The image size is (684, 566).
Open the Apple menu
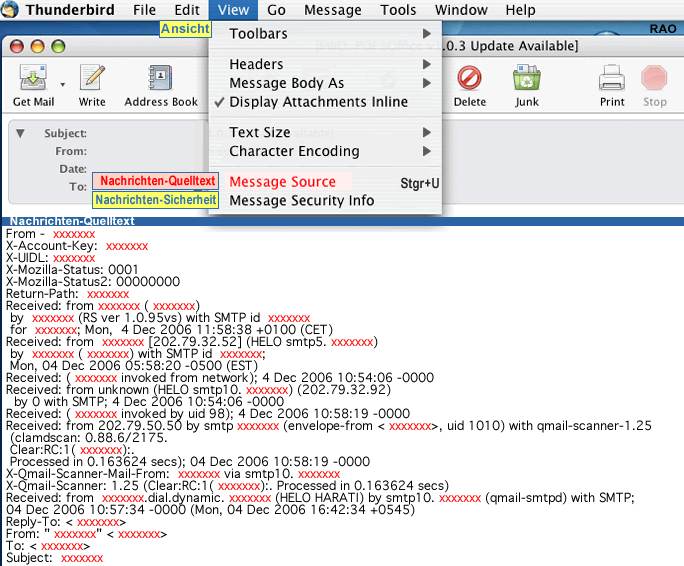(9, 10)
